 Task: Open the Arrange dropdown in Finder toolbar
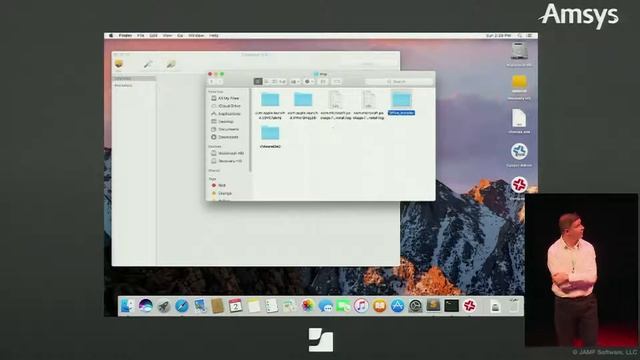[x=295, y=82]
